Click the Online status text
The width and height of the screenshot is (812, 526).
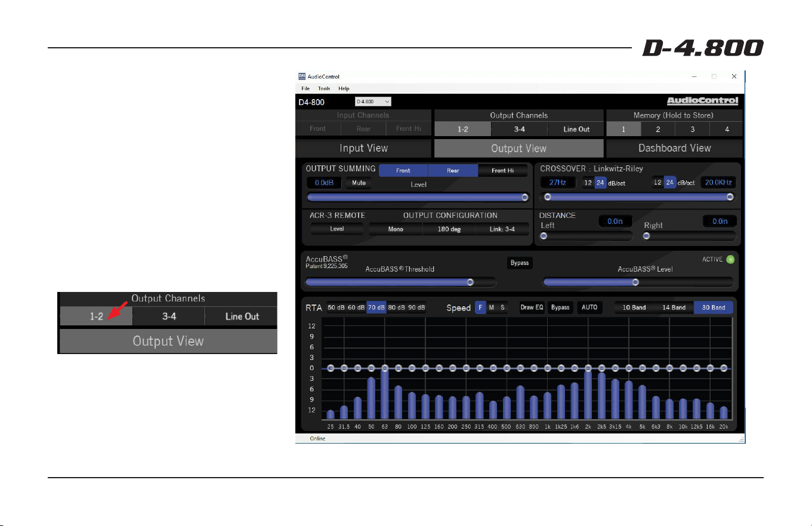click(x=317, y=438)
